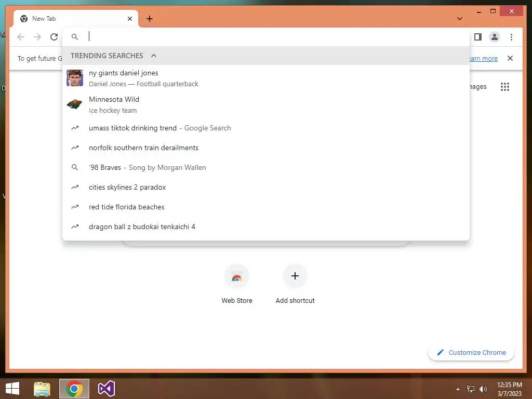Click trending icon beside red tide
Screen dimensions: 532x399
tap(75, 207)
